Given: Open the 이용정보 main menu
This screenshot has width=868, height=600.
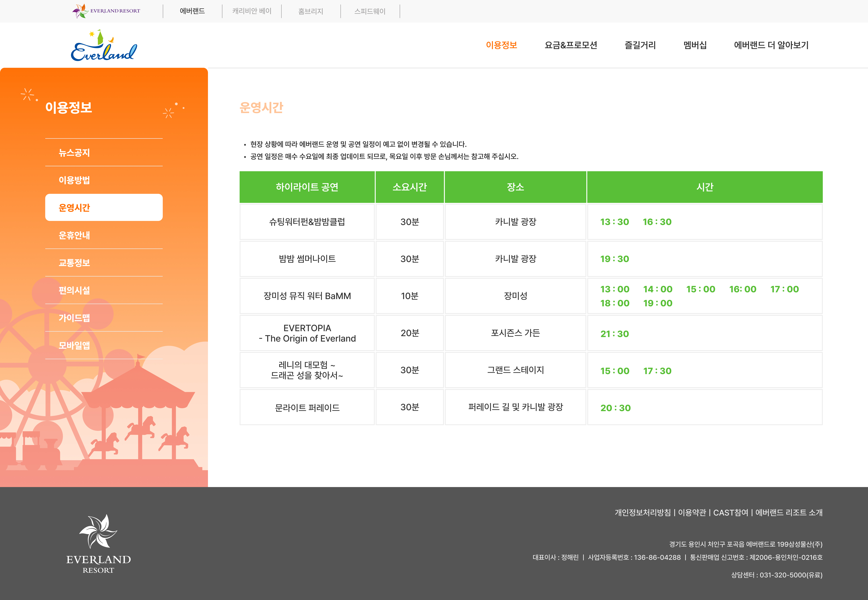Looking at the screenshot, I should [501, 45].
